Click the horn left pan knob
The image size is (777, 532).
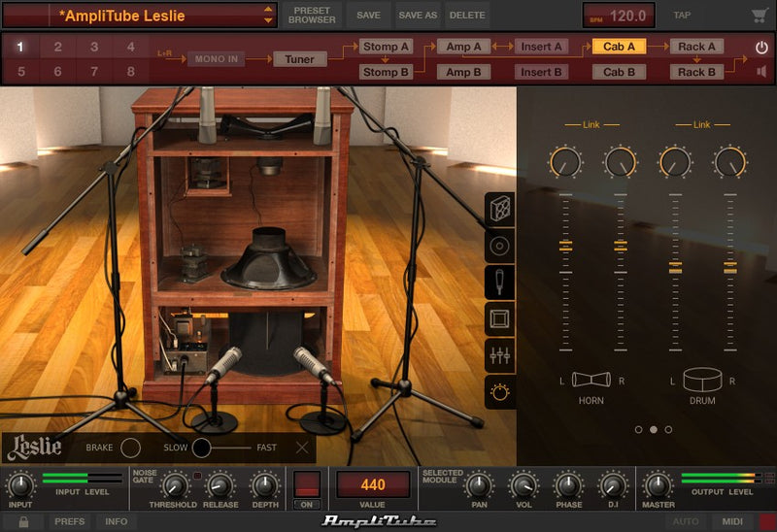565,162
